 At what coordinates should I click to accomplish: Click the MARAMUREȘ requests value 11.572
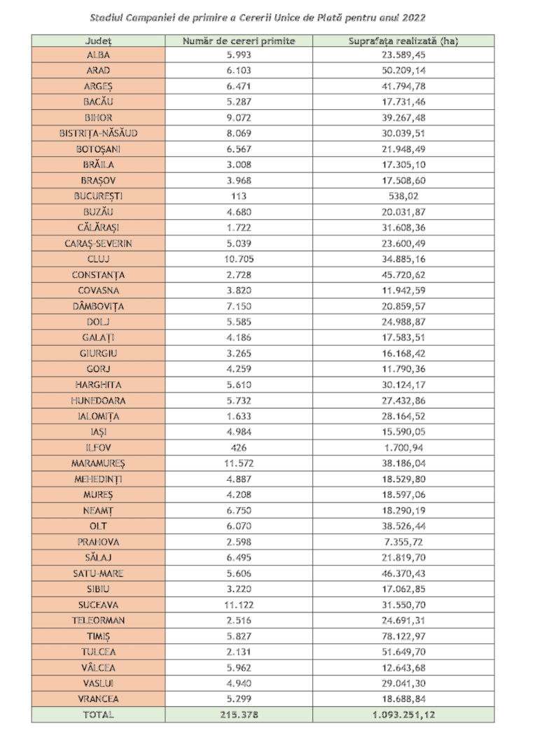click(x=239, y=464)
